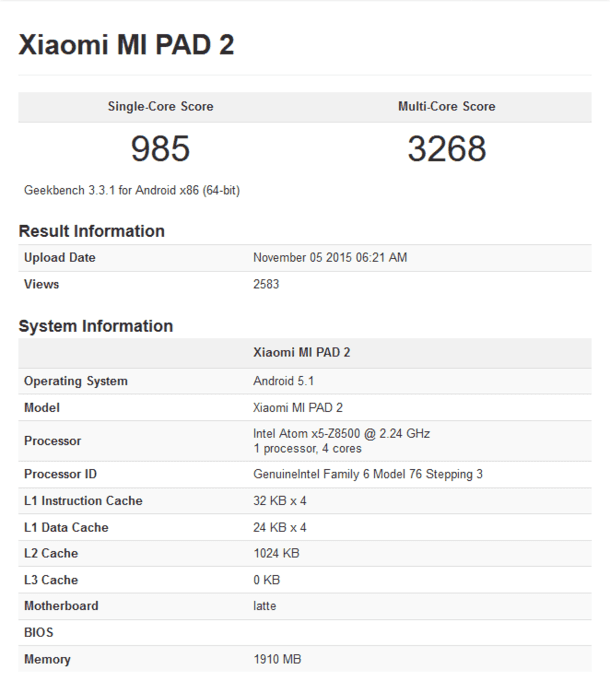Viewport: 610px width, 693px height.
Task: Click the 'Operating System' label
Action: (x=76, y=381)
